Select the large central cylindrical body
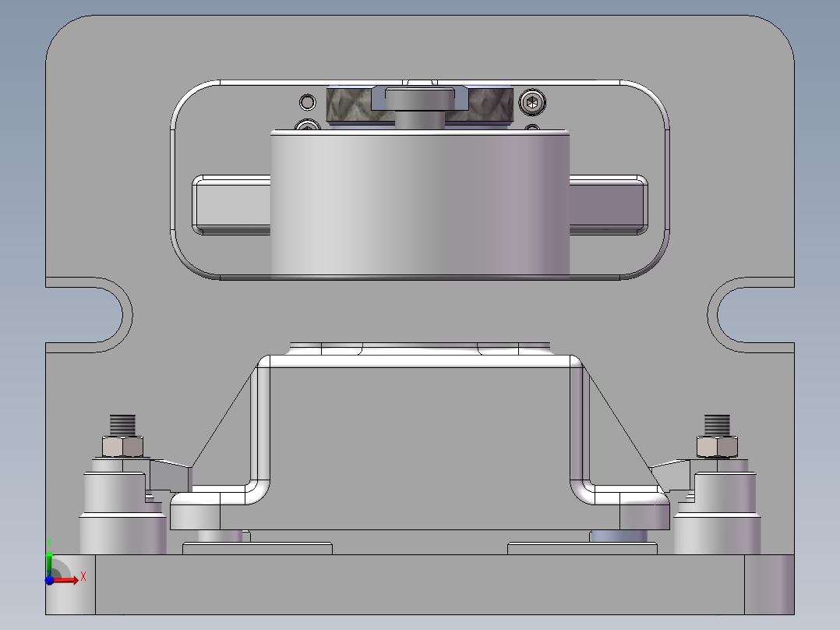The height and width of the screenshot is (630, 840). pos(419,204)
